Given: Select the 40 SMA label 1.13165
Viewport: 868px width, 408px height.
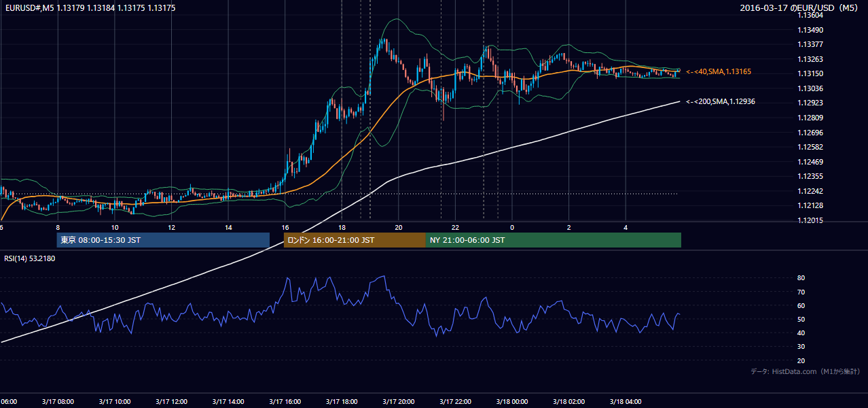Looking at the screenshot, I should tap(719, 71).
